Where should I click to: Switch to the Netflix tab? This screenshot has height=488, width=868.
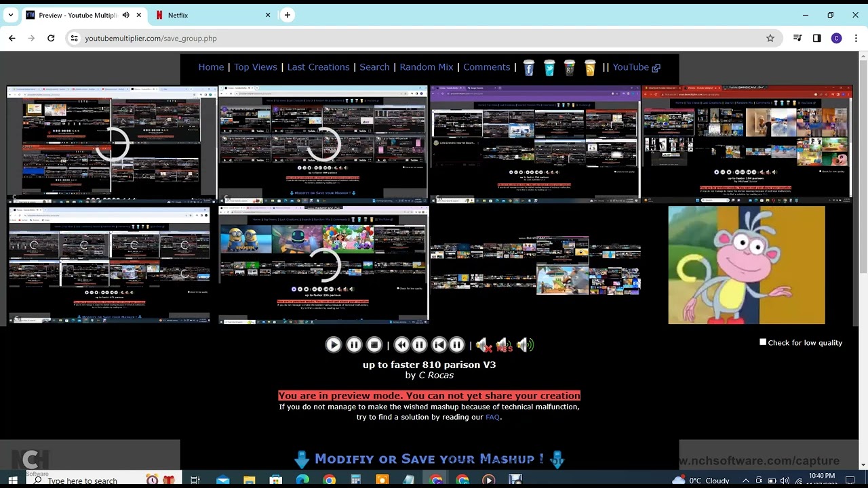pyautogui.click(x=213, y=15)
